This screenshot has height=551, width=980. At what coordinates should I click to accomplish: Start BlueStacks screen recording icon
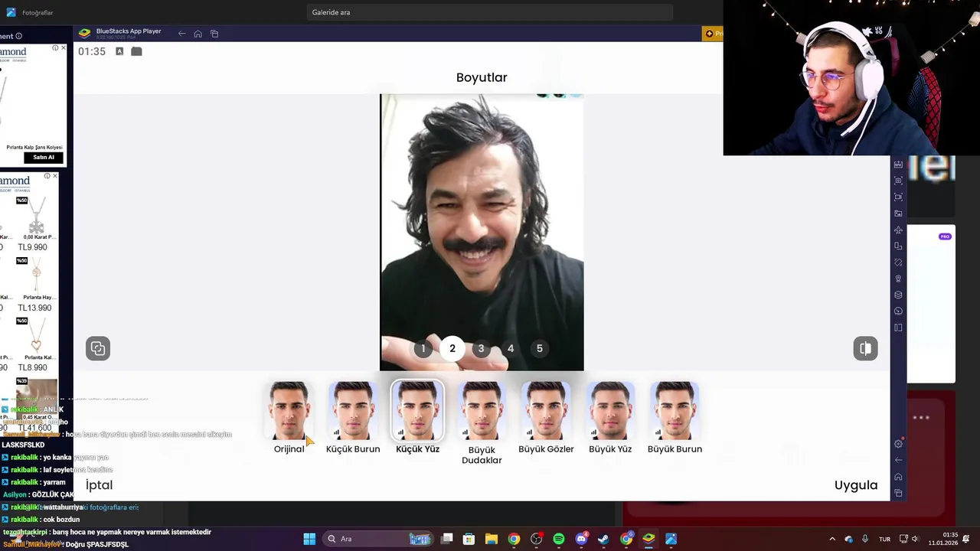(898, 197)
